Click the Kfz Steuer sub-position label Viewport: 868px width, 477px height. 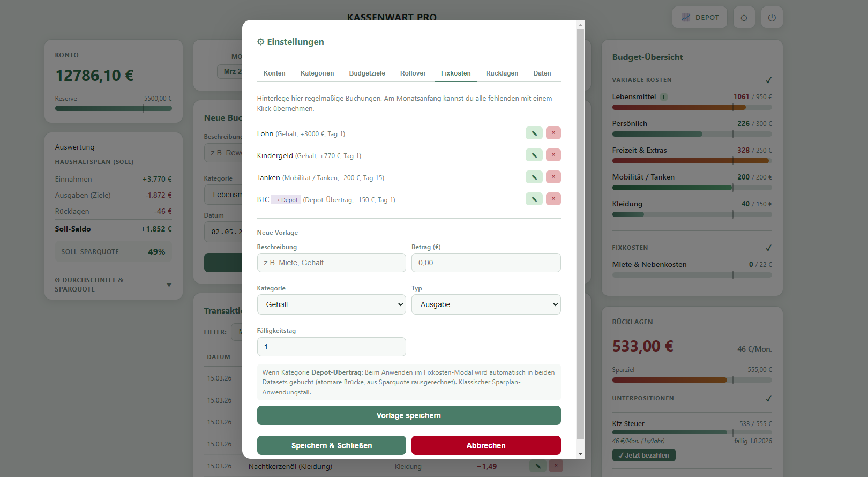628,423
